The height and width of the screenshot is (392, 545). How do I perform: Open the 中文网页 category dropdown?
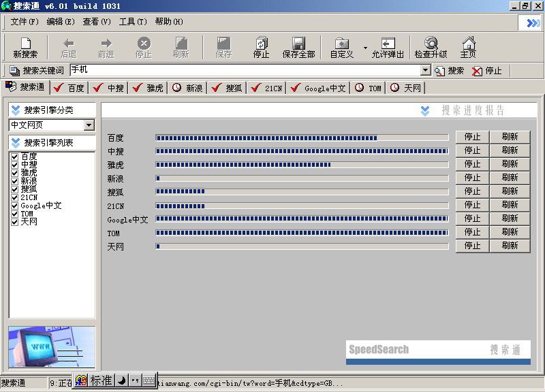click(x=89, y=125)
